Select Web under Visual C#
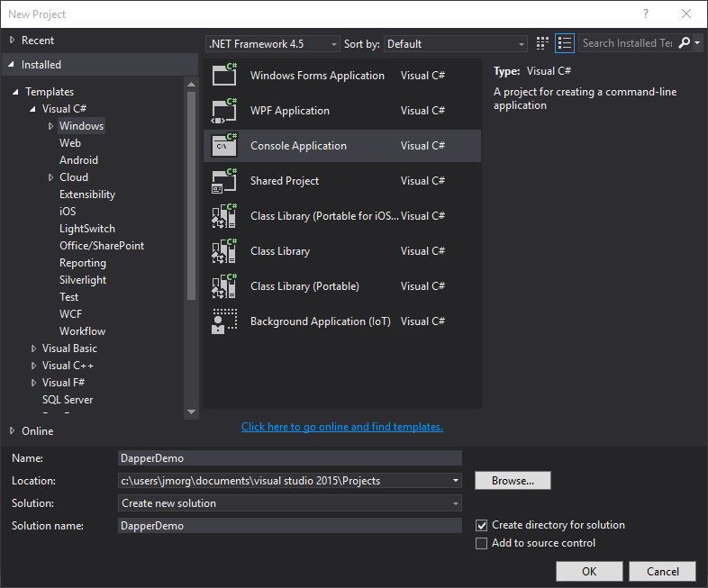The image size is (708, 588). point(70,143)
